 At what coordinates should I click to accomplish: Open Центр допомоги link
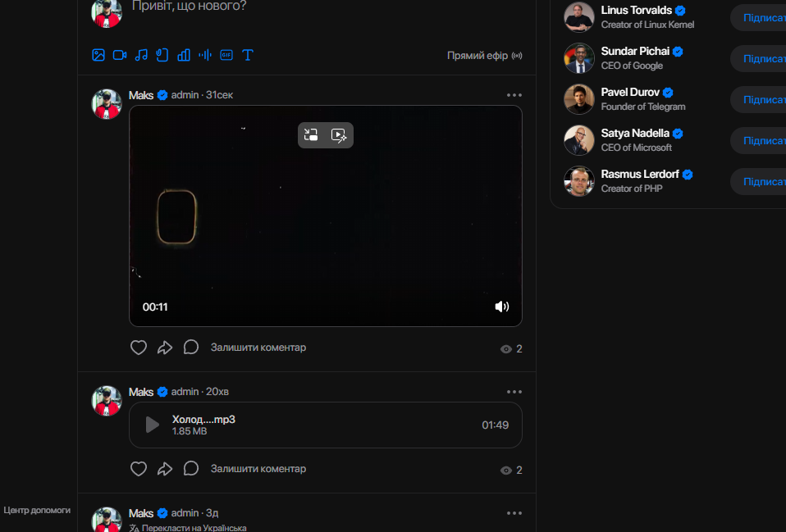[x=37, y=510]
